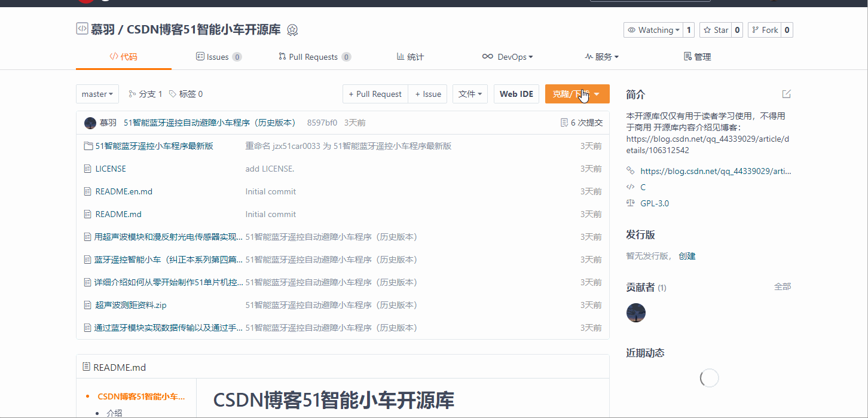
Task: Open LICENSE file
Action: 111,169
